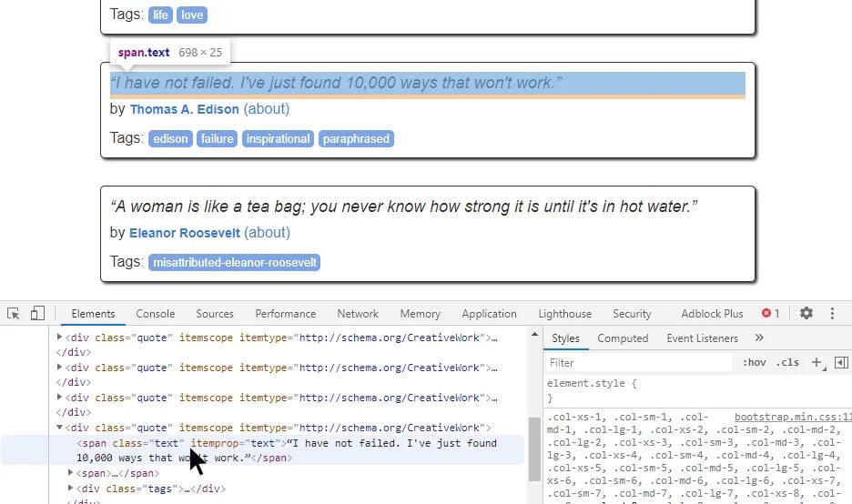Viewport: 852px width, 504px height.
Task: Click the tea bag quote text
Action: (x=404, y=207)
